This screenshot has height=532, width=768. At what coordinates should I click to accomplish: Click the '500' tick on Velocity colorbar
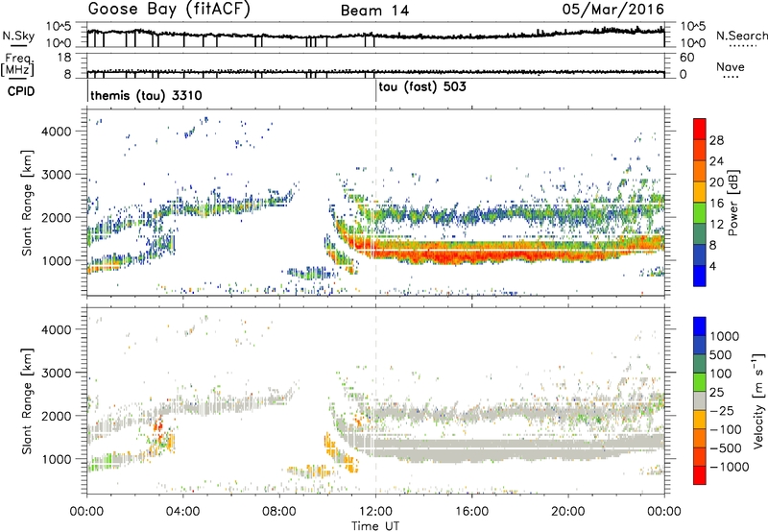coord(721,354)
